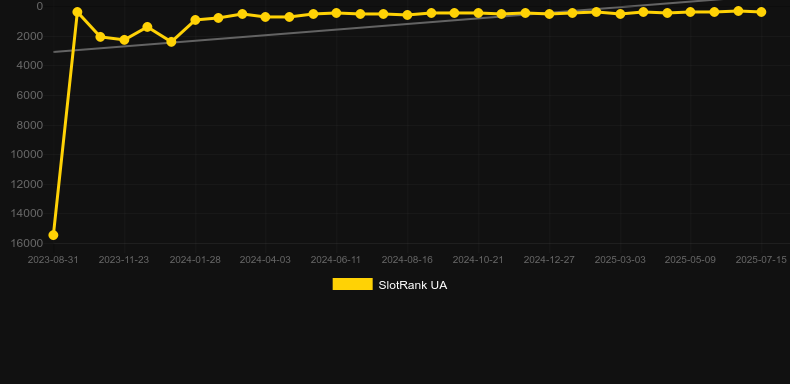
Task: Click the yellow SlotRank UA legend swatch
Action: coord(353,284)
